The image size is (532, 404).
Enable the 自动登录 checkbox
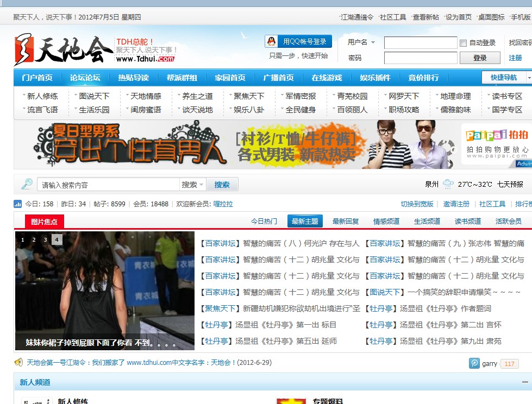click(x=464, y=43)
